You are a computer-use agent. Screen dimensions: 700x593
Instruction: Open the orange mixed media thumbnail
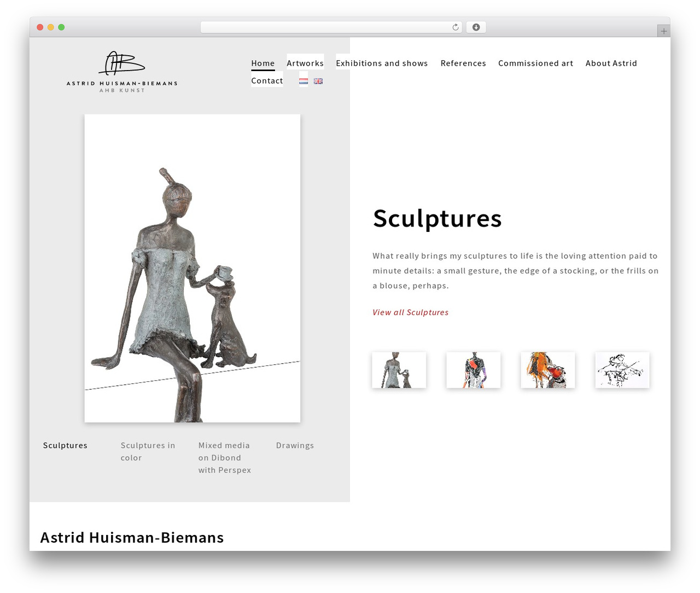point(548,370)
